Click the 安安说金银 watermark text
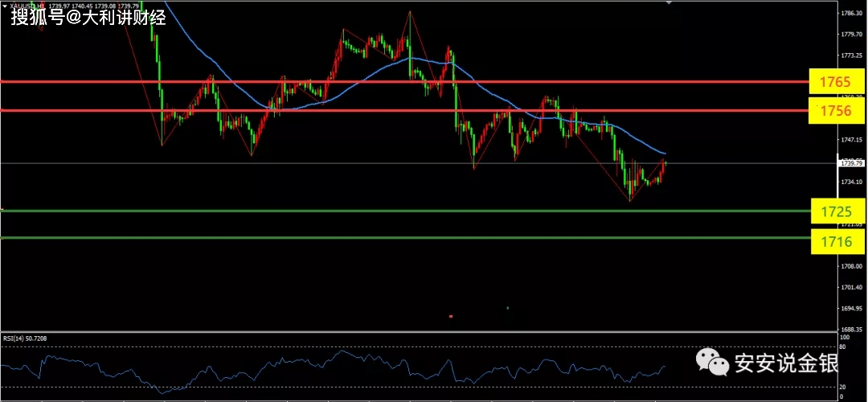The height and width of the screenshot is (402, 868). [x=785, y=364]
